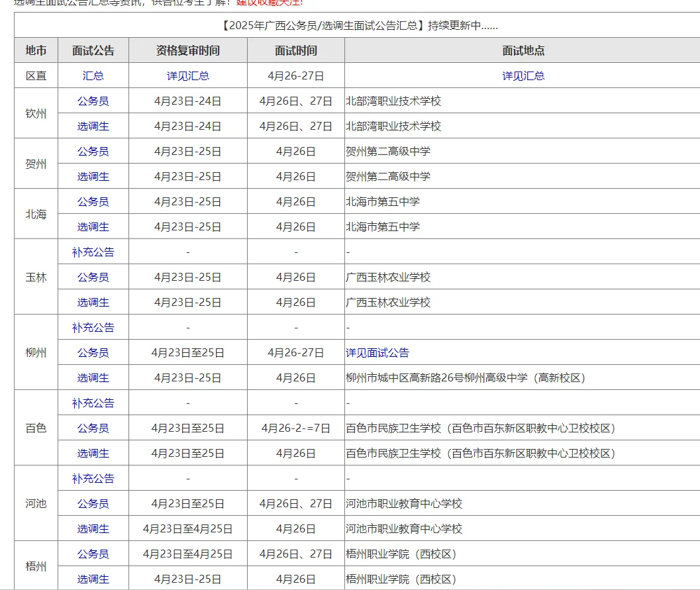Click 详见面试公告 link in 柳州 row

(377, 352)
